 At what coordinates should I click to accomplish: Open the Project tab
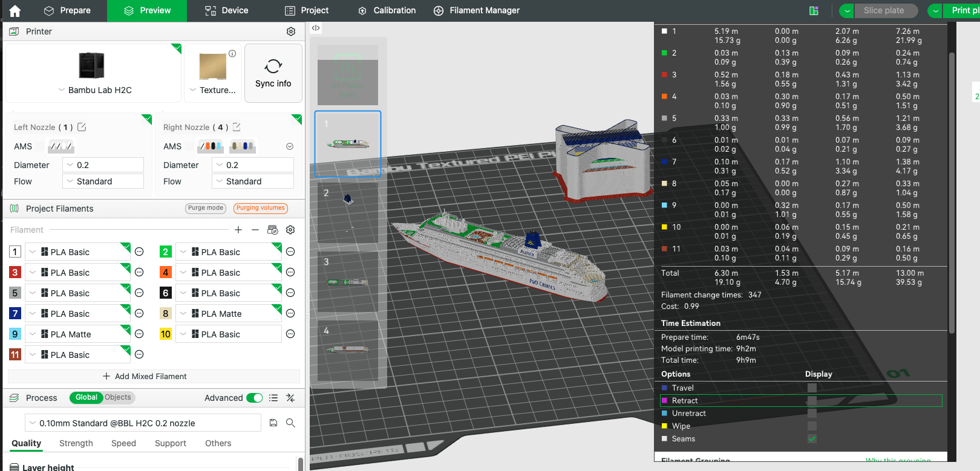pos(307,10)
